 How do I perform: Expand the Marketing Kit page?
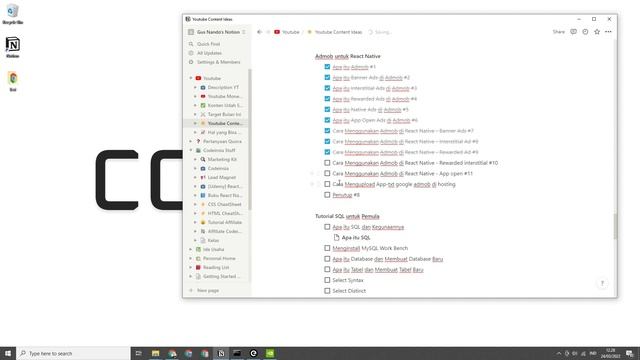pyautogui.click(x=195, y=159)
